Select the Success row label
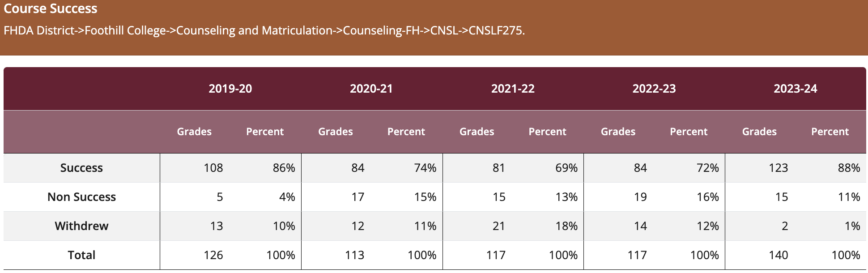This screenshot has width=868, height=273. 81,168
